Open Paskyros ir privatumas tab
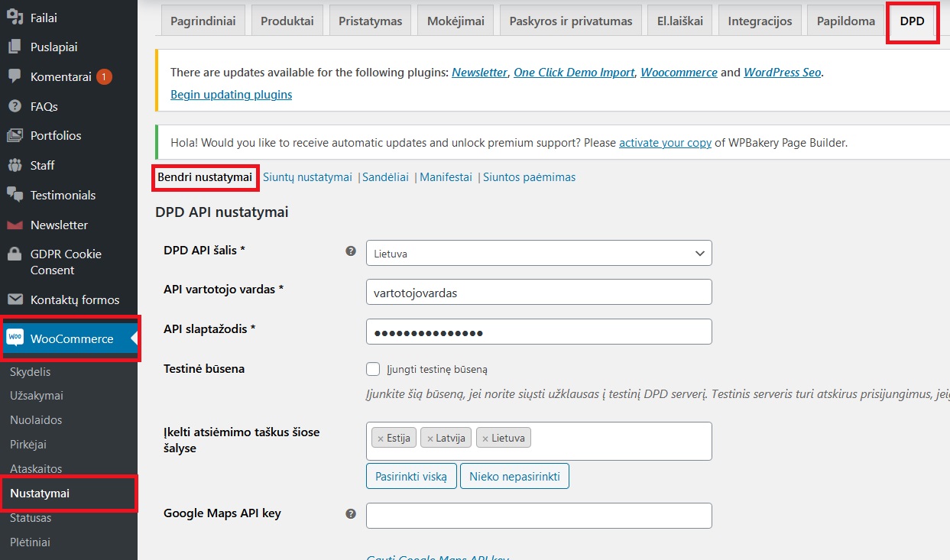Screen dimensions: 950x560 click(571, 21)
